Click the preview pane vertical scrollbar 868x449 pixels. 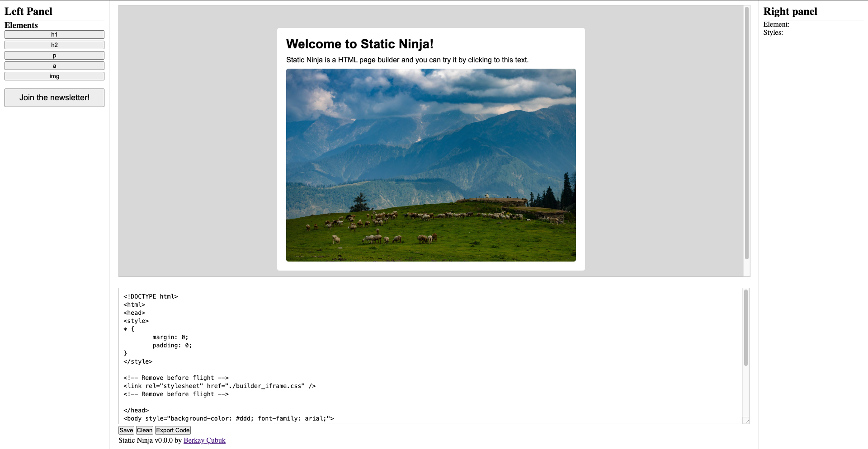point(747,133)
